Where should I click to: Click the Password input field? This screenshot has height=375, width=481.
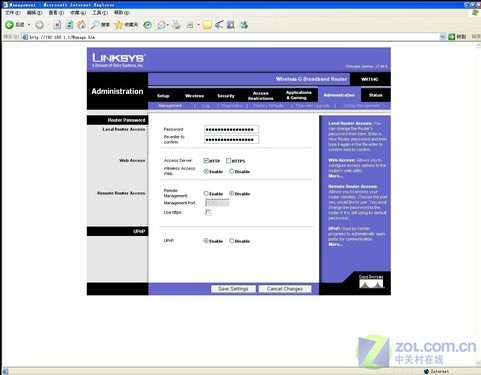click(231, 129)
